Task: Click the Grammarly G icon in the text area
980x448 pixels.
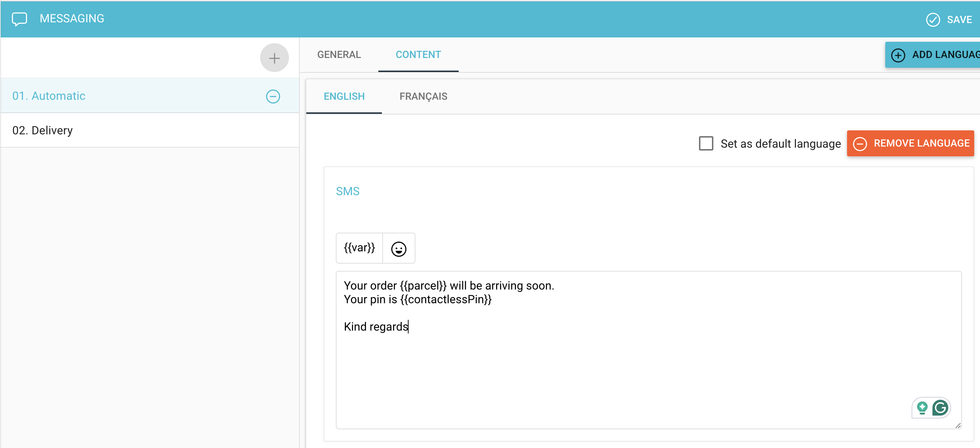Action: (940, 408)
